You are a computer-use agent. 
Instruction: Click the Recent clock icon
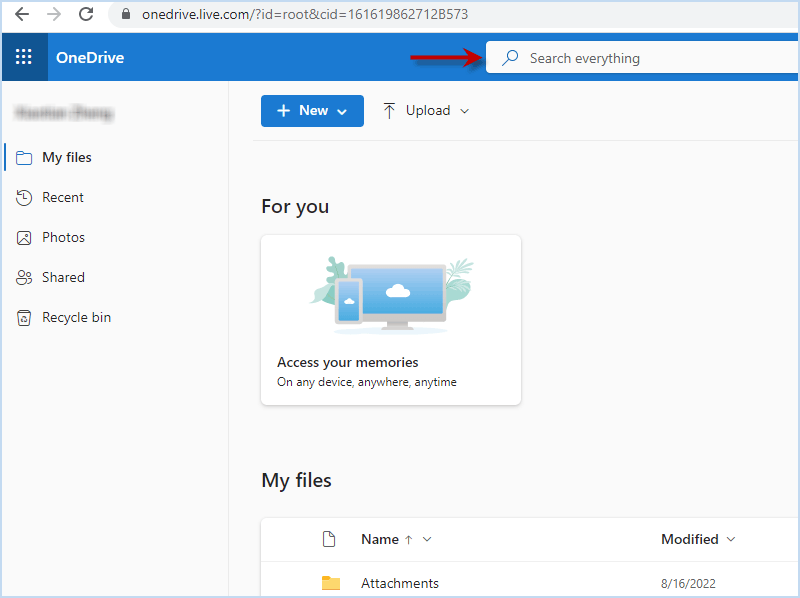pos(24,197)
